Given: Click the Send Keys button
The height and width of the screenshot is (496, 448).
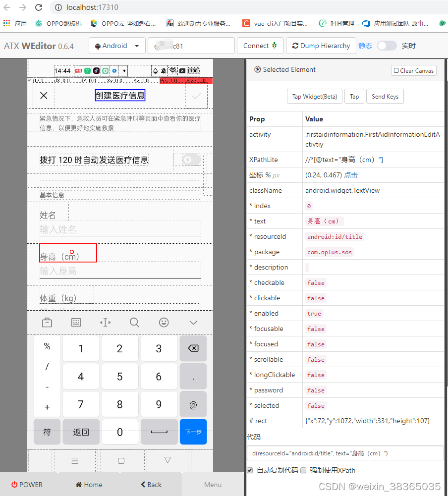Looking at the screenshot, I should (385, 96).
